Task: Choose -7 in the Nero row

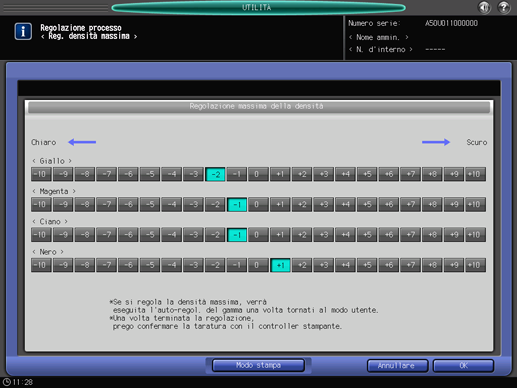Action: (107, 265)
